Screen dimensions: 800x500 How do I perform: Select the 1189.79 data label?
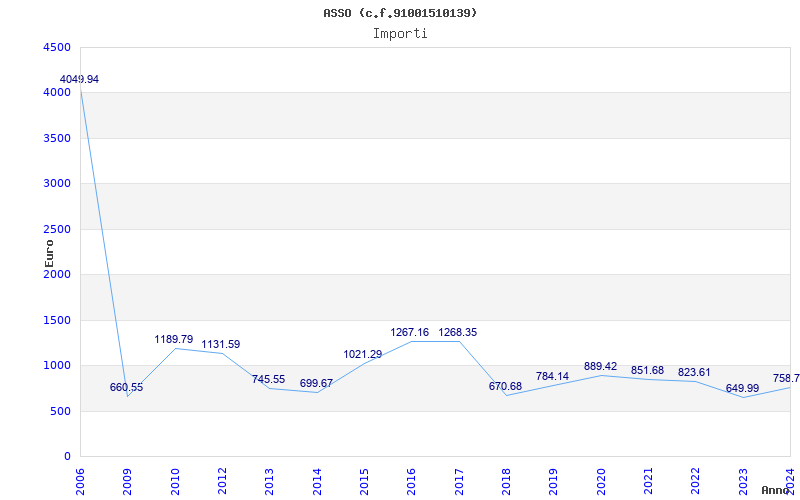coord(174,339)
